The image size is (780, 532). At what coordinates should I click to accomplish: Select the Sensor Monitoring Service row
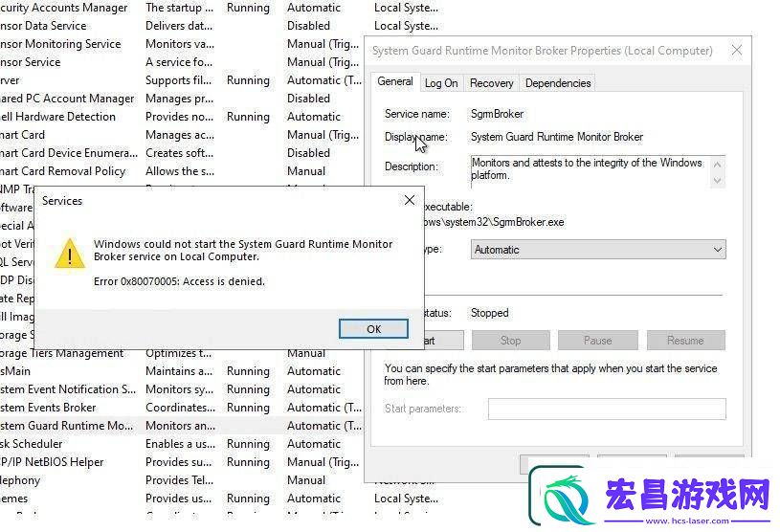pyautogui.click(x=182, y=44)
